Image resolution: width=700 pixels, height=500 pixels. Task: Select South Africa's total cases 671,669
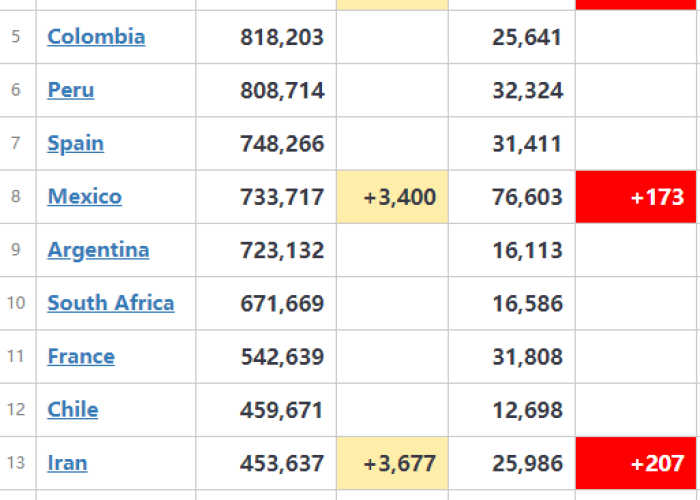pyautogui.click(x=282, y=304)
